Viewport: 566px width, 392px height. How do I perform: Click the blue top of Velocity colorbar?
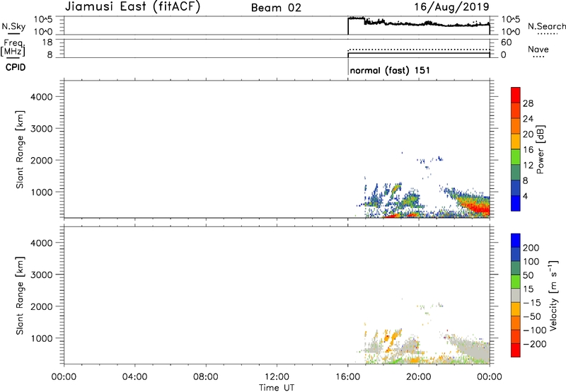pos(516,241)
